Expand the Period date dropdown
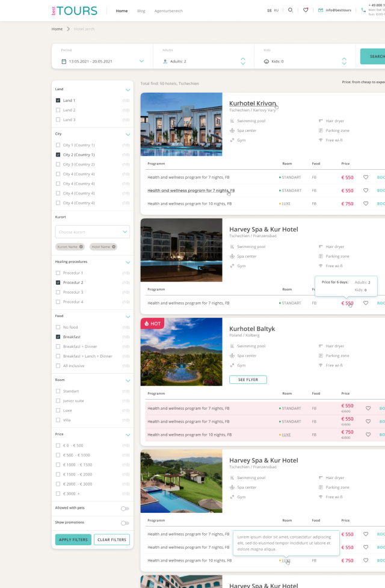Image resolution: width=385 pixels, height=588 pixels. (142, 61)
